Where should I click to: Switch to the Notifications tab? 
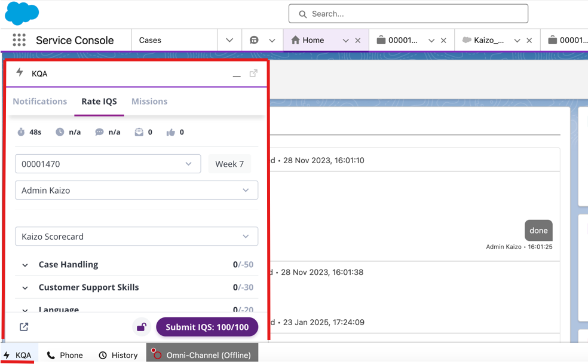tap(40, 102)
